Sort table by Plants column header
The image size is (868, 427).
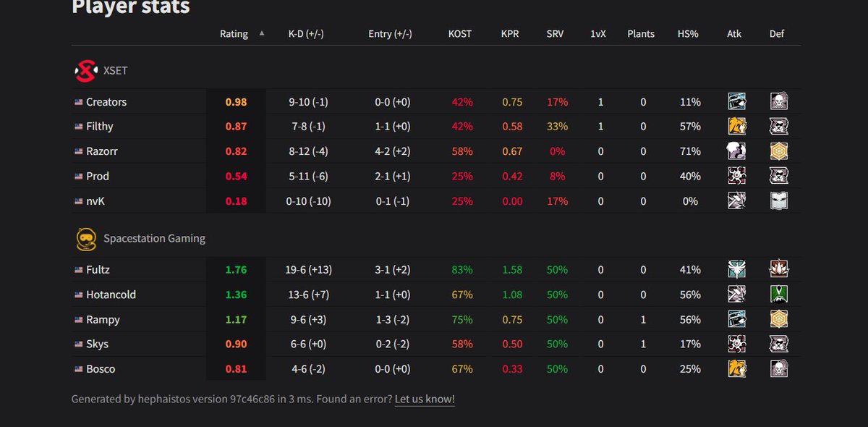(641, 33)
